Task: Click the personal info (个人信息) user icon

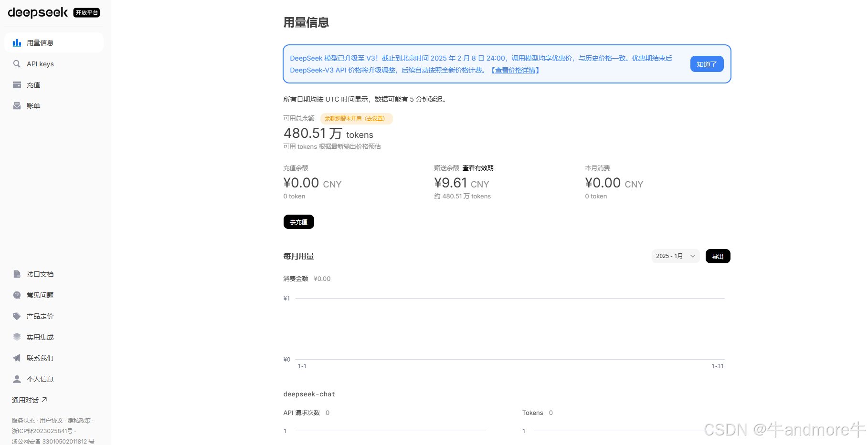Action: pos(17,379)
